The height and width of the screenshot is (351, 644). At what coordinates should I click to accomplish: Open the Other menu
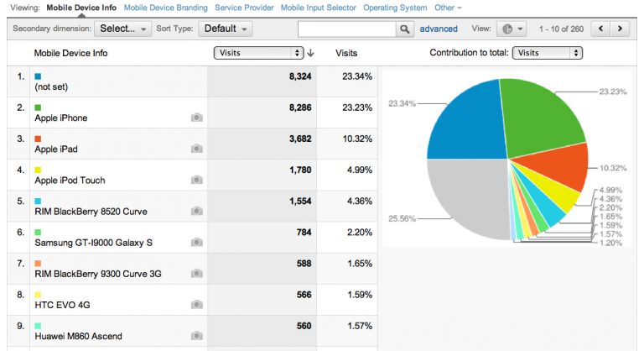(448, 8)
